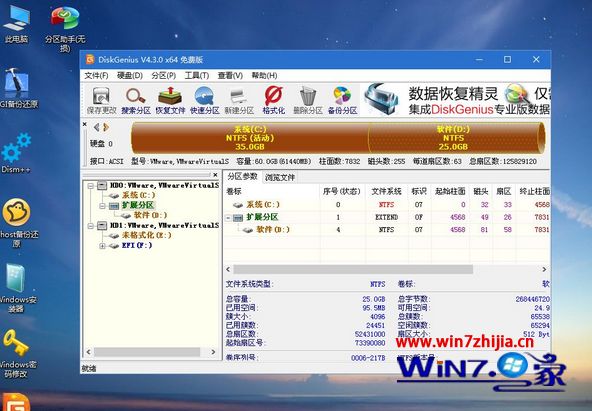Open the Windows密码修改 key icon
592x411 pixels.
point(17,354)
